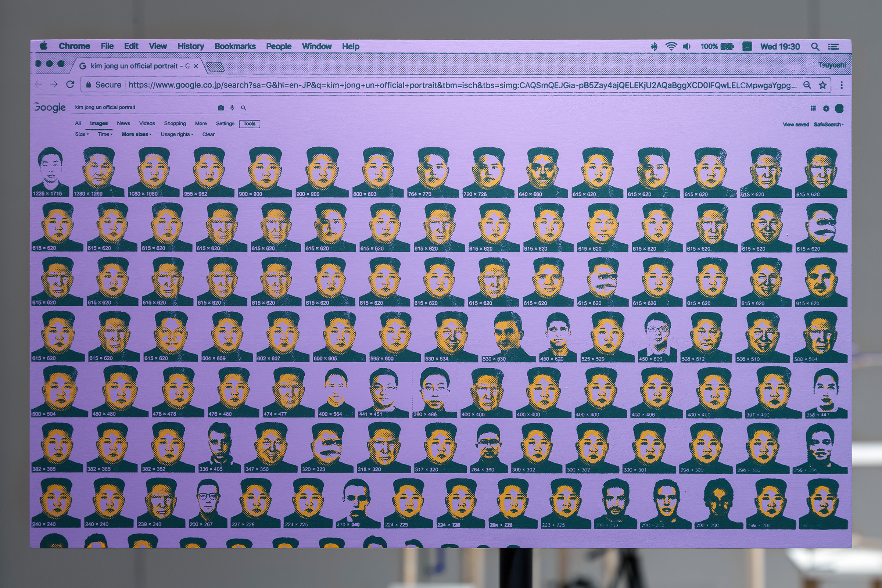Click the View saved link
This screenshot has height=588, width=882.
(x=796, y=125)
